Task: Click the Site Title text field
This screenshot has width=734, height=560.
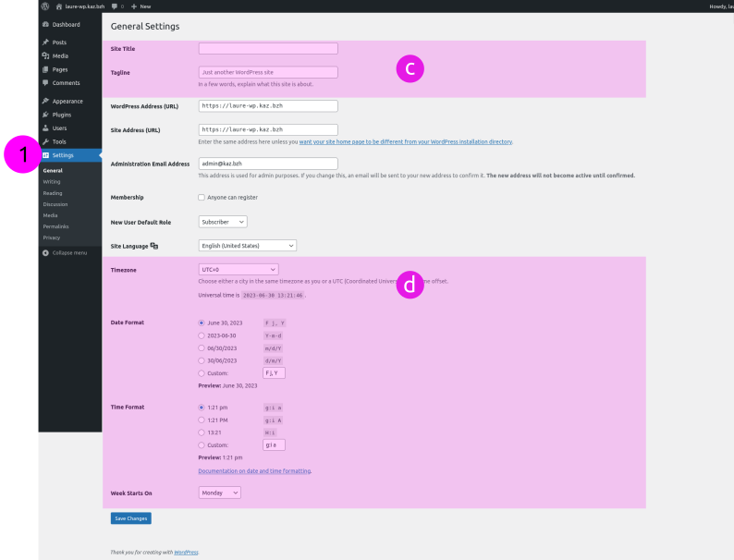Action: tap(268, 48)
